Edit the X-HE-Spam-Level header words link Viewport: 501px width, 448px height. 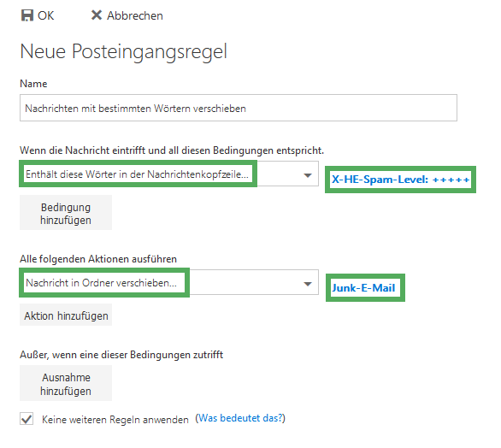point(401,180)
